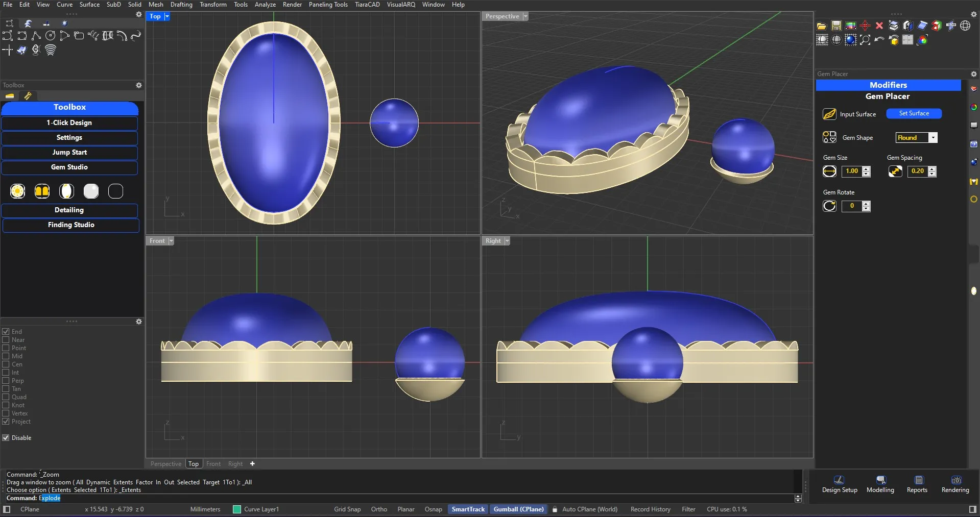Select the circle curve tool icon
The image size is (980, 517).
pyautogui.click(x=50, y=36)
